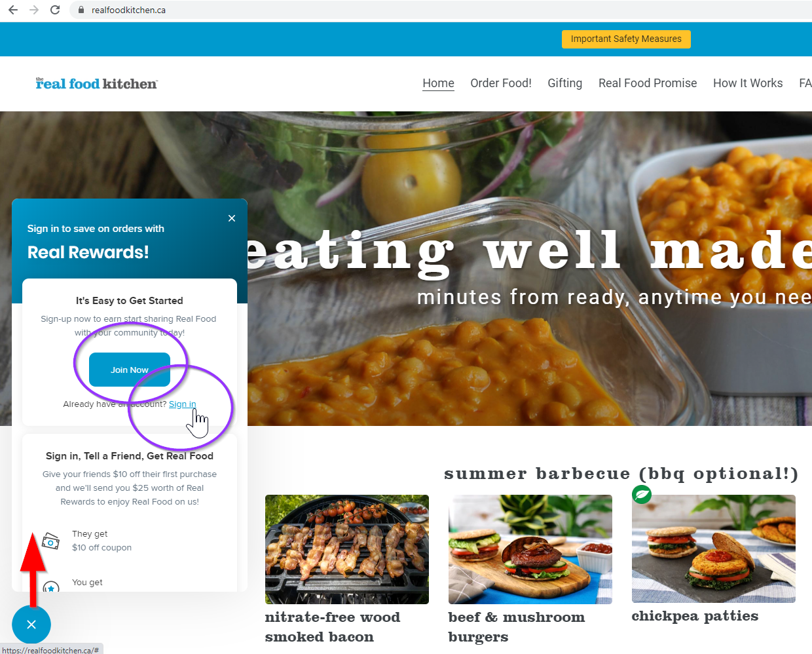Open the Home menu item
The height and width of the screenshot is (654, 812).
tap(438, 83)
